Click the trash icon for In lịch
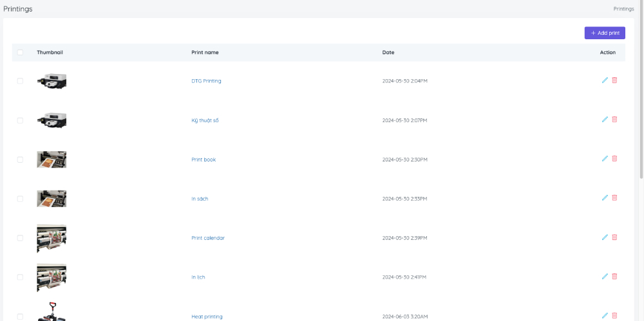This screenshot has height=321, width=644. (x=614, y=276)
